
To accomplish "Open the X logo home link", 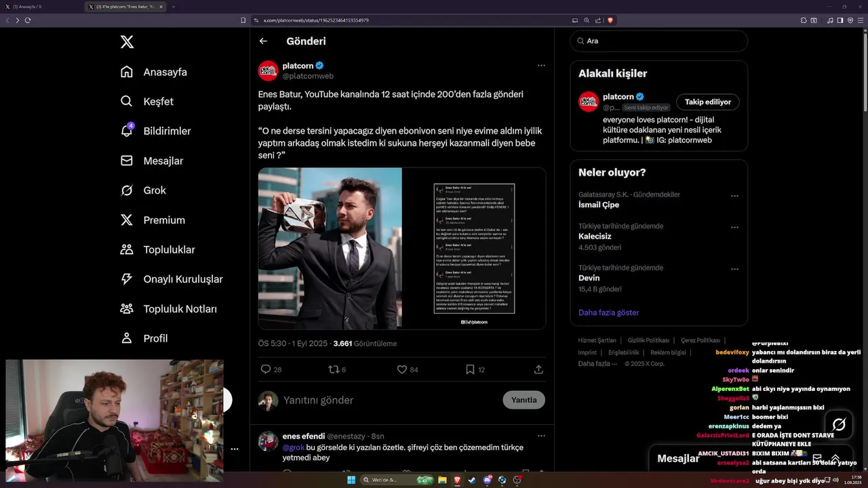I will pos(127,42).
